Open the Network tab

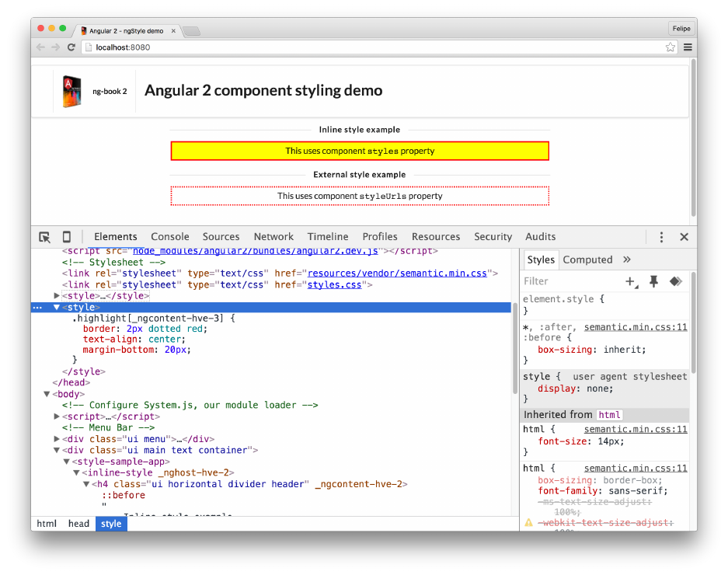273,237
